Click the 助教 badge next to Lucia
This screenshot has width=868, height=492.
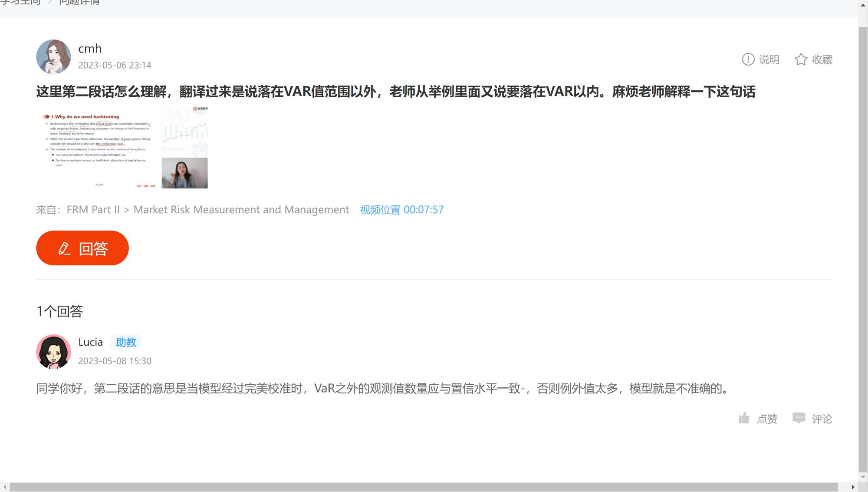(x=126, y=342)
